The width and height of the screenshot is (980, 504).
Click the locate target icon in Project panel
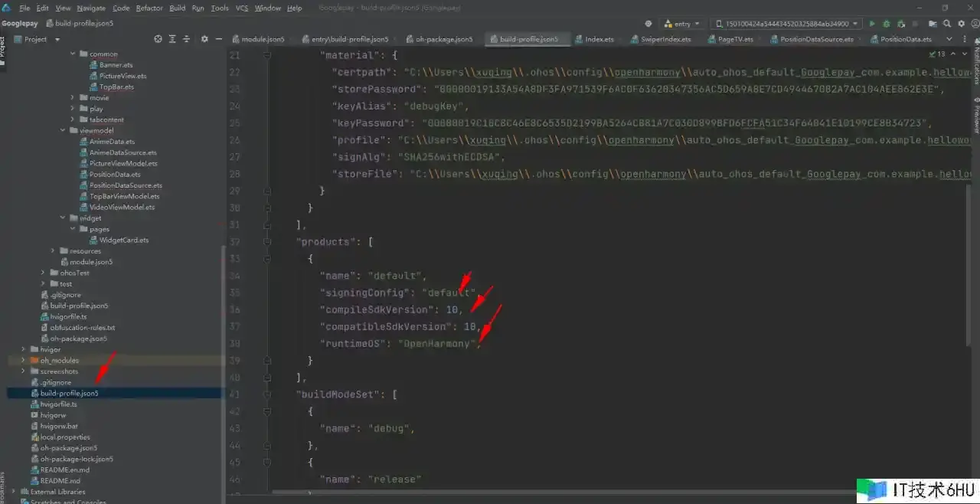pos(158,39)
